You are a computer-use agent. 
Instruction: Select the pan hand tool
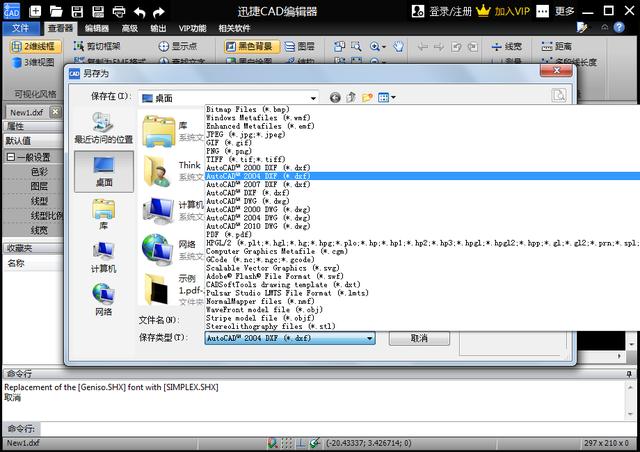[x=398, y=47]
